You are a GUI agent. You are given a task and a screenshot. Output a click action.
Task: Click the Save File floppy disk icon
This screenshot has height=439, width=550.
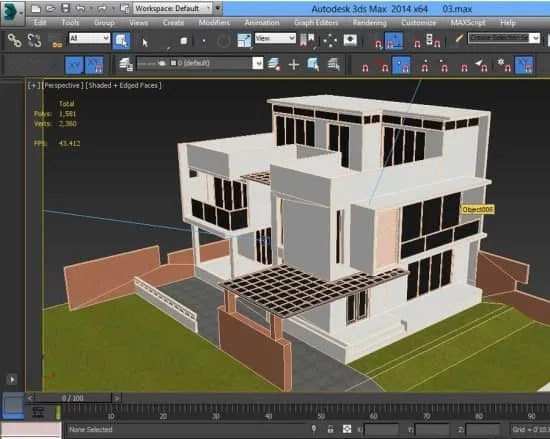click(x=66, y=8)
